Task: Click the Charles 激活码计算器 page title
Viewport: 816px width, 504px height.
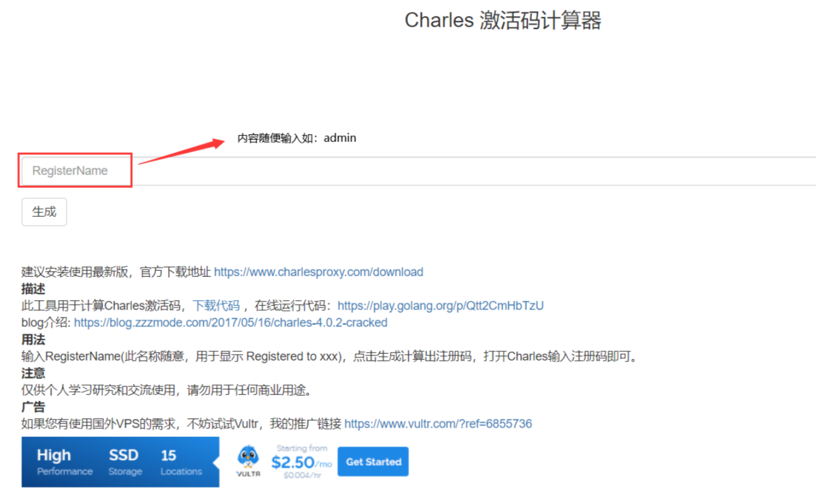Action: [503, 21]
